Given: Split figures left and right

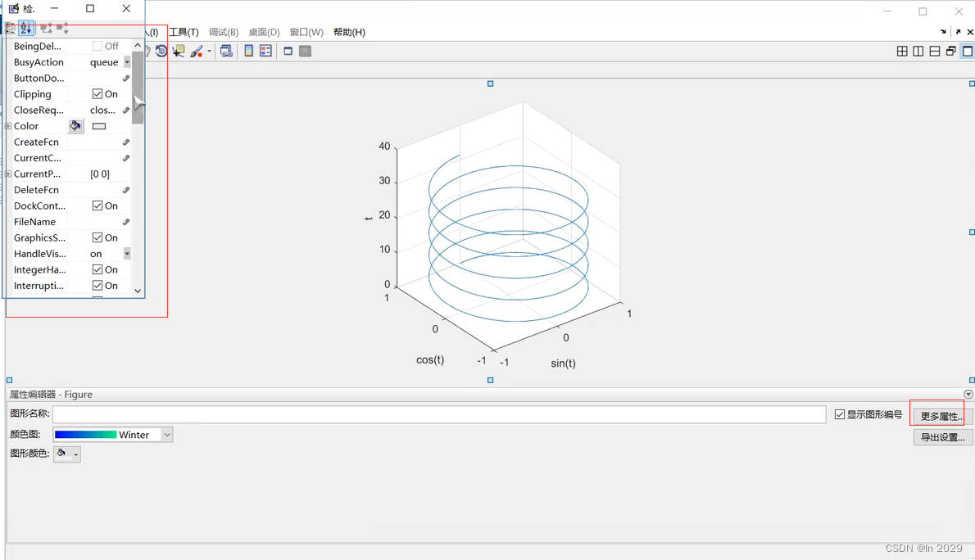Looking at the screenshot, I should click(x=918, y=51).
